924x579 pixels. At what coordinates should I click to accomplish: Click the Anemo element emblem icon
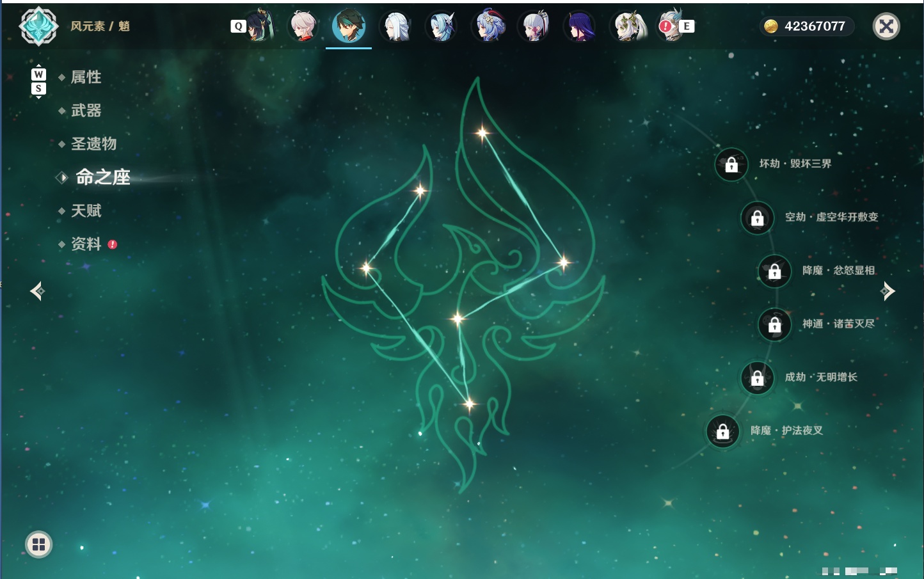pyautogui.click(x=39, y=26)
